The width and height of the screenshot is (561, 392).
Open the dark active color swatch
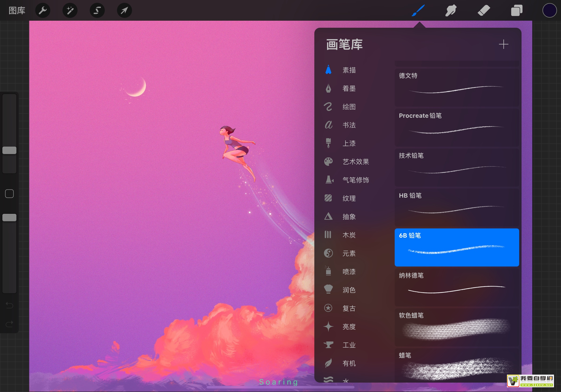[x=549, y=11]
